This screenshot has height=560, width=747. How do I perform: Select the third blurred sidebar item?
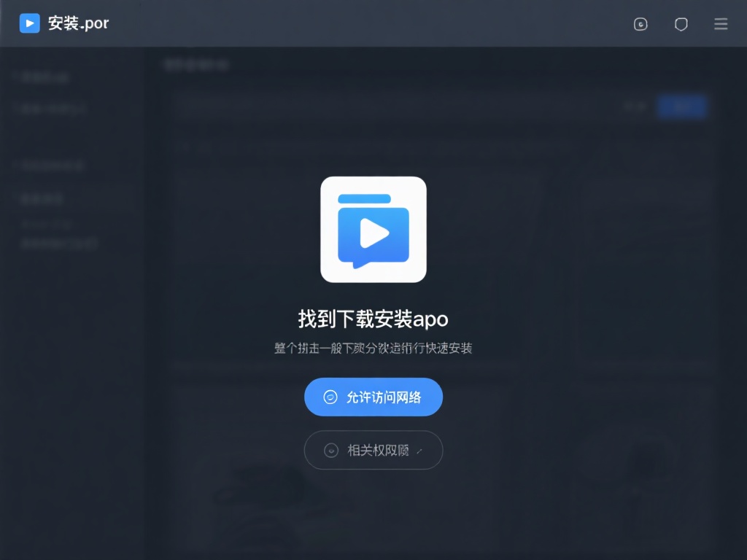[x=51, y=166]
